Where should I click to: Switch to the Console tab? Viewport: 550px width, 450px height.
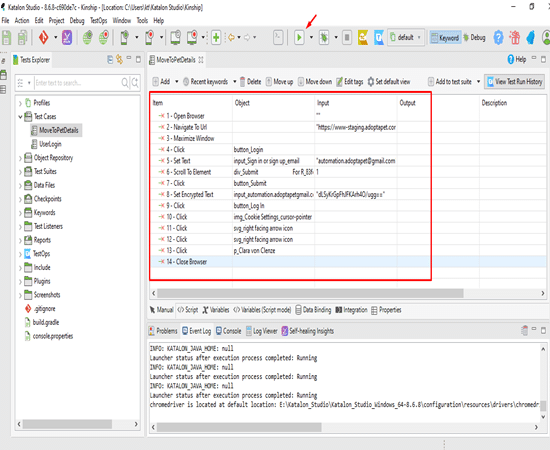[x=229, y=331]
